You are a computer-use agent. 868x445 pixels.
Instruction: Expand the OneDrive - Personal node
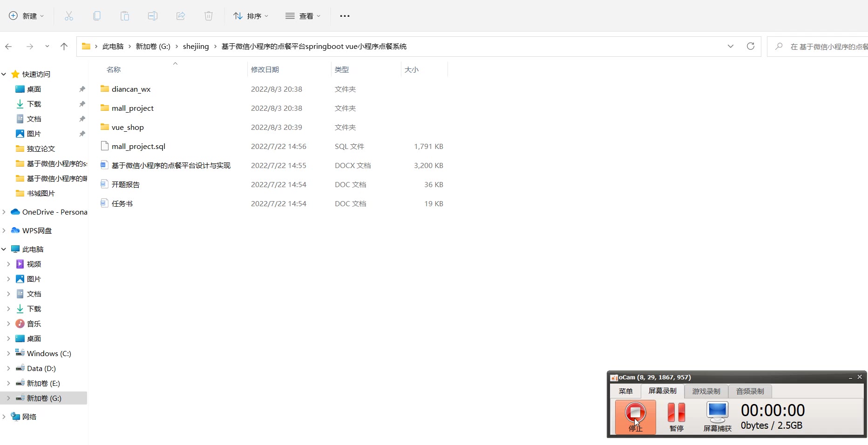[x=4, y=212]
